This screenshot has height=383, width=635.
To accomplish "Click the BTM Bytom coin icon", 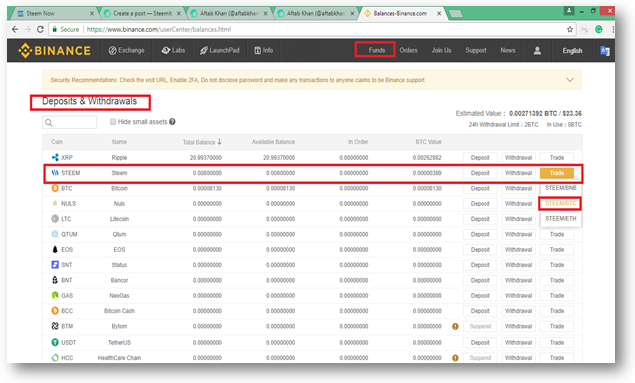I will coord(55,326).
